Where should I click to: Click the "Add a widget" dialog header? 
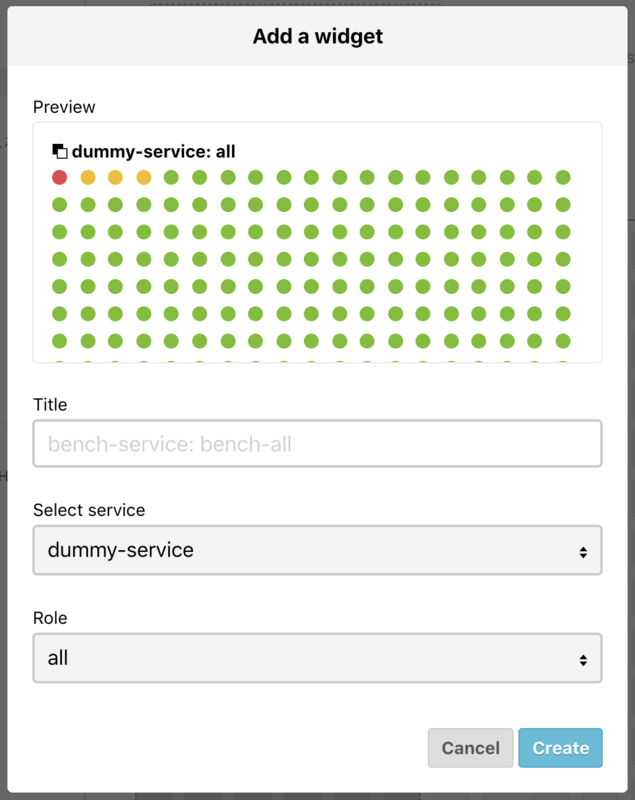click(317, 36)
